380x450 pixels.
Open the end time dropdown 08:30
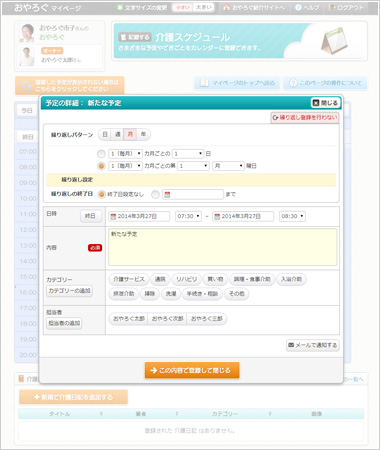pos(292,216)
